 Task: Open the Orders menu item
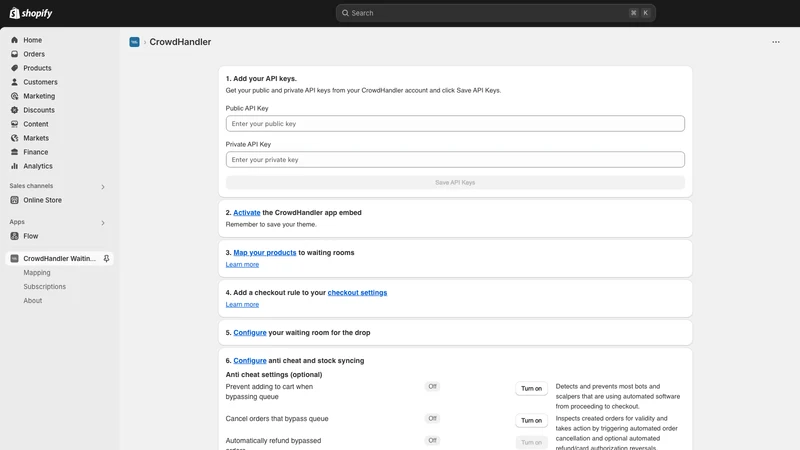34,54
